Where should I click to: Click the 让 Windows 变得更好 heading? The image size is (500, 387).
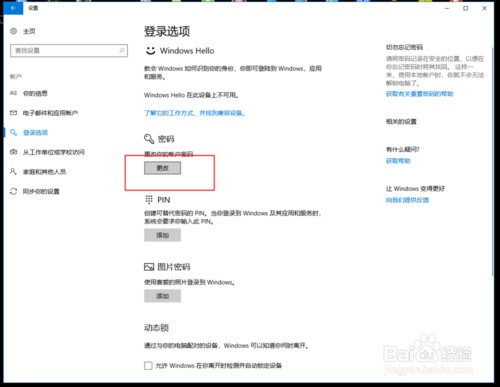[x=415, y=189]
